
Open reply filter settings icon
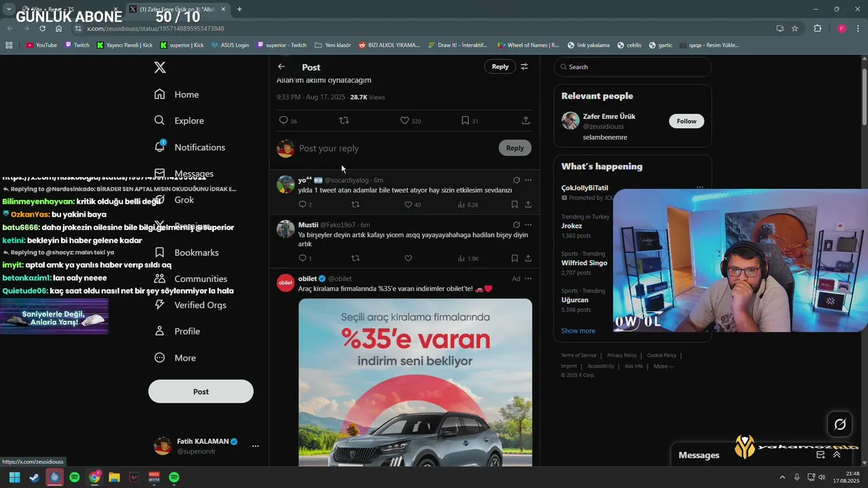(524, 66)
